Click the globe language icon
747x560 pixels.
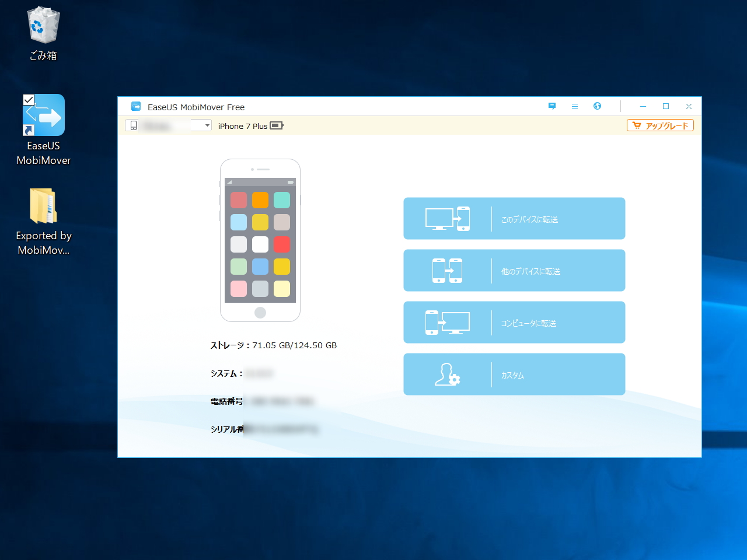597,106
